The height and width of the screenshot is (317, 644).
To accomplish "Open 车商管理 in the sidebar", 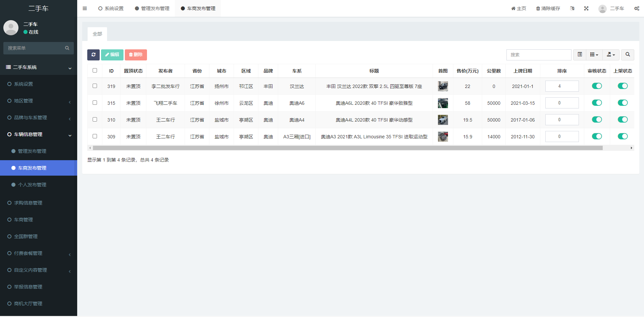I will click(x=39, y=220).
